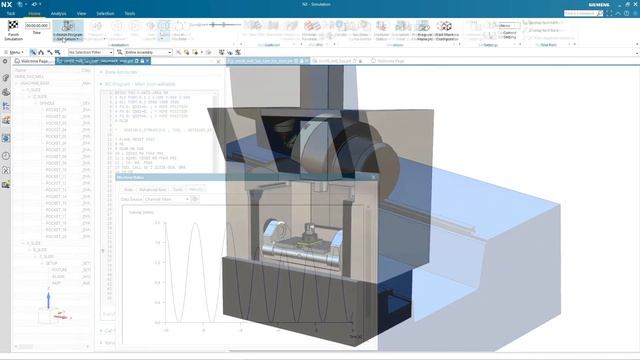
Task: Open the Selection ribbon tab
Action: [x=105, y=13]
